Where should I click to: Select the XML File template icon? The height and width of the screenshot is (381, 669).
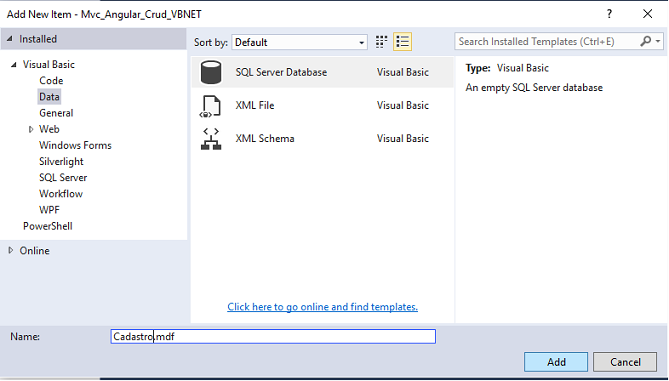click(x=211, y=106)
